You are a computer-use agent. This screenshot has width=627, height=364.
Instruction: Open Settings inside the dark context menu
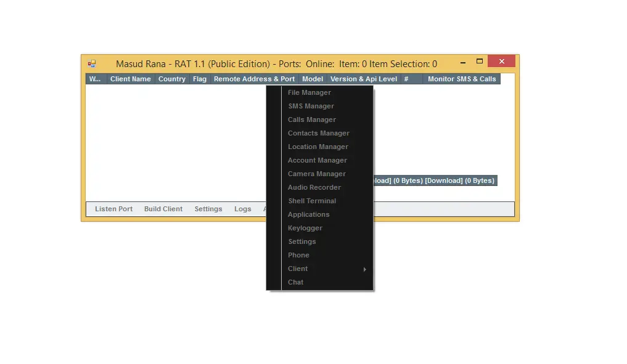[301, 241]
